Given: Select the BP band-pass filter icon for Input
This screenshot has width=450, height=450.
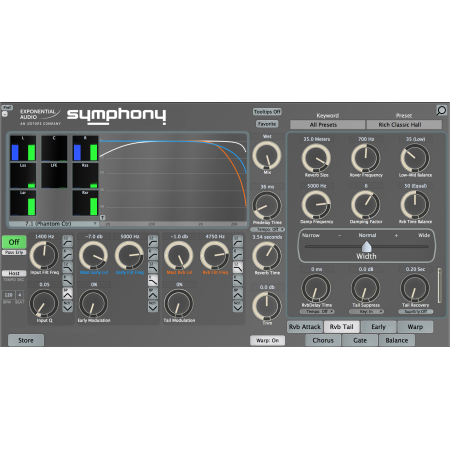Looking at the screenshot, I should click(68, 293).
